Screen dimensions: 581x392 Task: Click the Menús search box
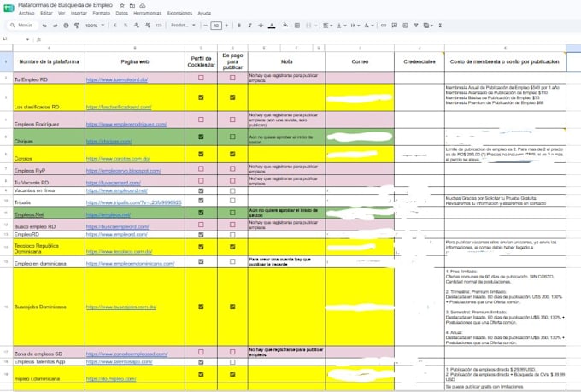click(x=22, y=26)
